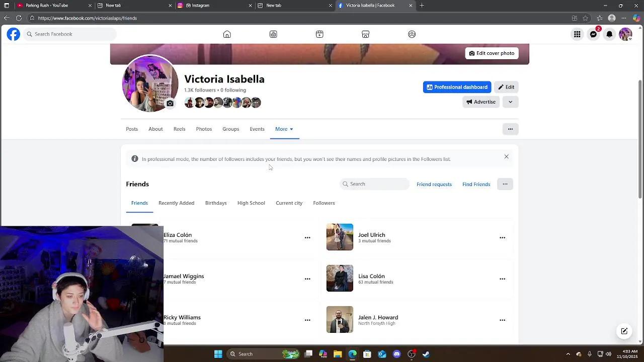This screenshot has height=362, width=644.
Task: Select the Birthdays friends tab
Action: [216, 203]
